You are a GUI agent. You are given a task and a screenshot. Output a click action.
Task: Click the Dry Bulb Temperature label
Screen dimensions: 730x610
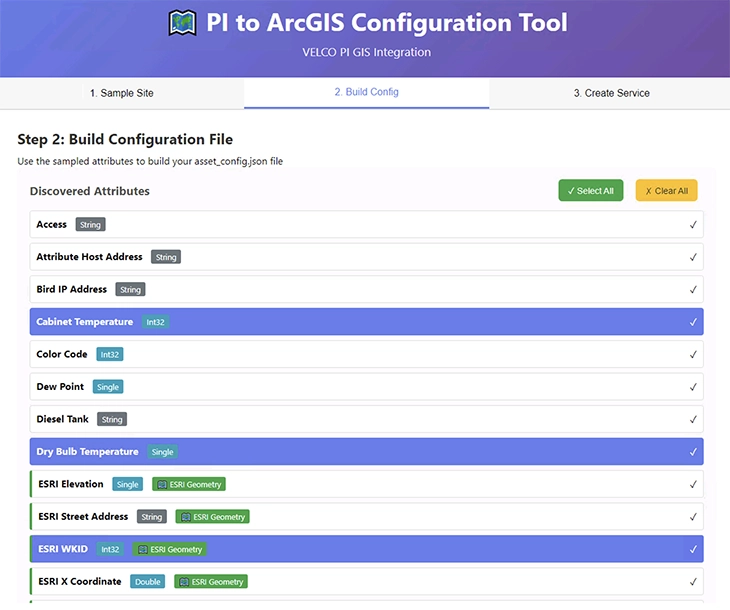tap(88, 452)
